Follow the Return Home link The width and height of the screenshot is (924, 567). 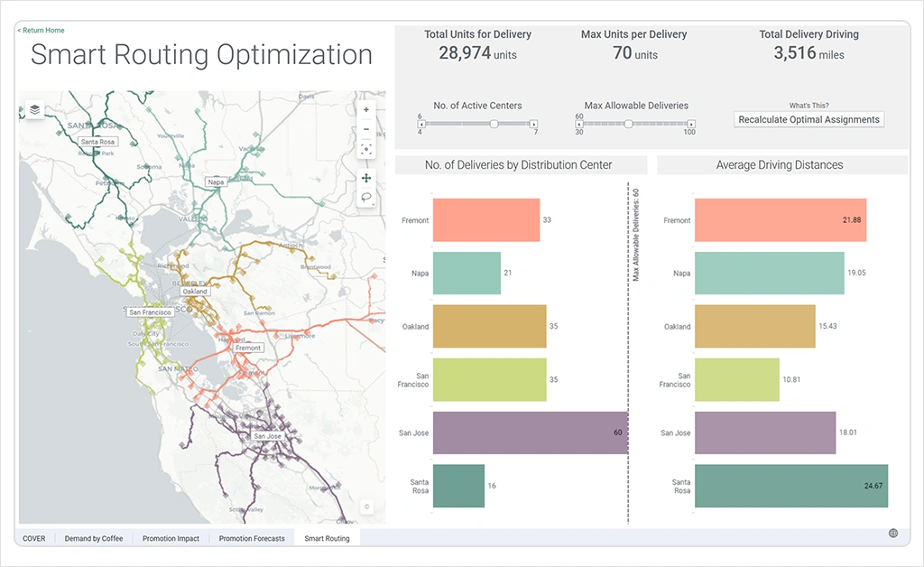pyautogui.click(x=41, y=31)
